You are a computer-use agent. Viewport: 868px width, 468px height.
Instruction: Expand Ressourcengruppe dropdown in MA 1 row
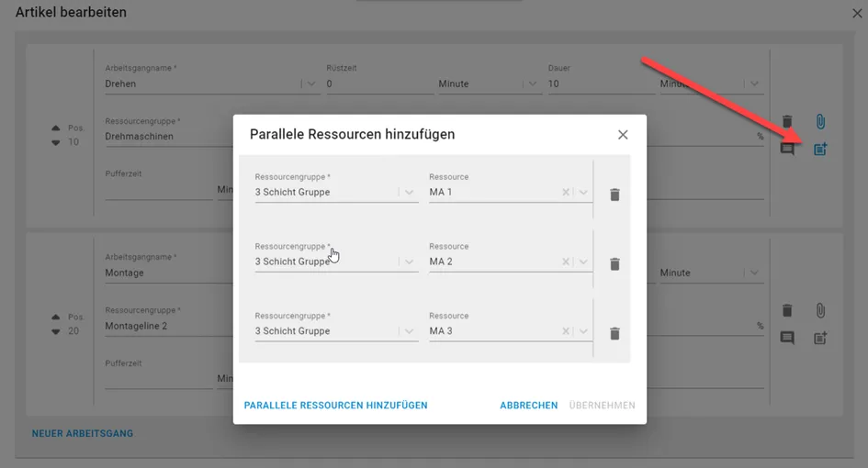pyautogui.click(x=409, y=192)
